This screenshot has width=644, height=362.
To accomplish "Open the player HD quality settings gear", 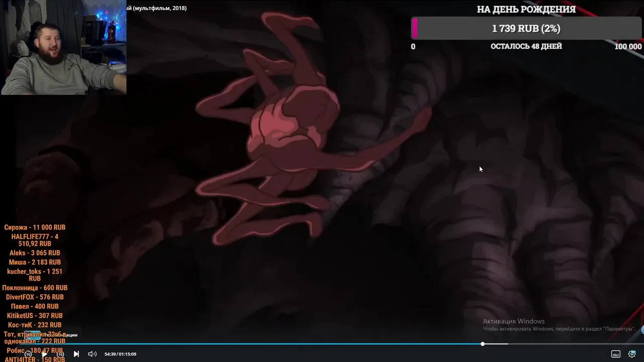I will (x=632, y=354).
